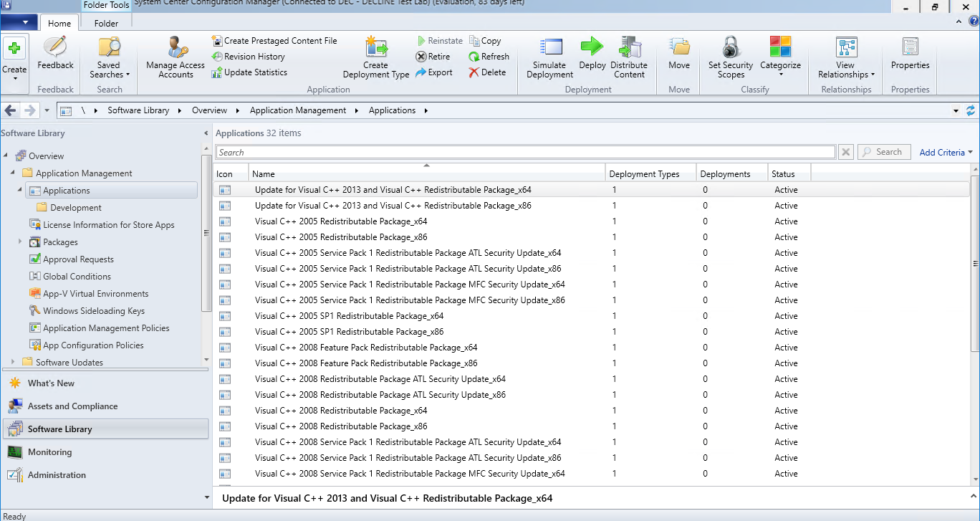Switch to the Folder ribbon tab
980x521 pixels.
point(106,23)
